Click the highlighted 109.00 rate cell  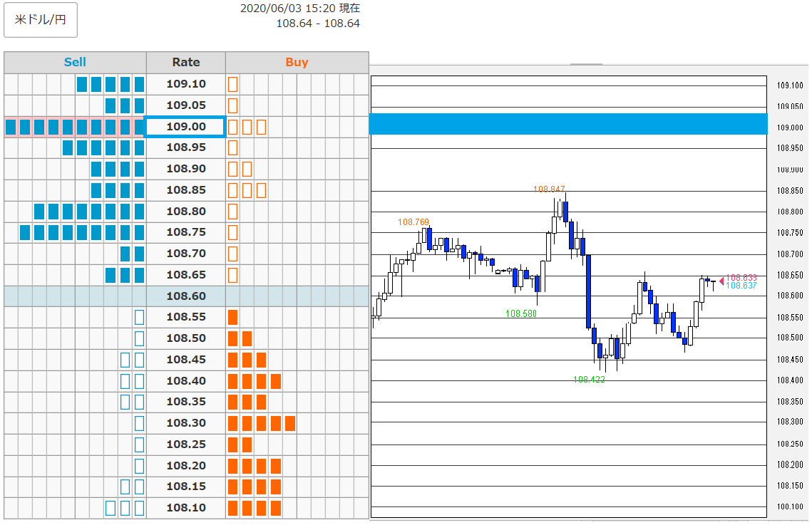[x=185, y=127]
